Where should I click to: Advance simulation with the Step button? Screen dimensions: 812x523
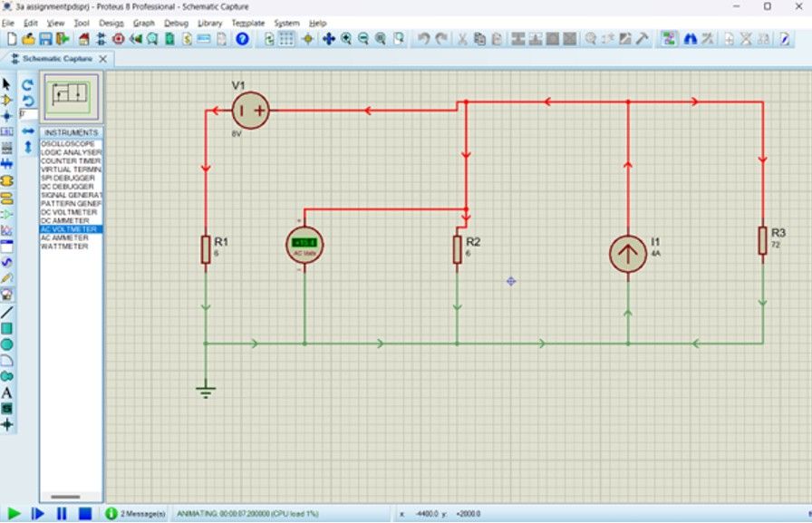pos(37,514)
